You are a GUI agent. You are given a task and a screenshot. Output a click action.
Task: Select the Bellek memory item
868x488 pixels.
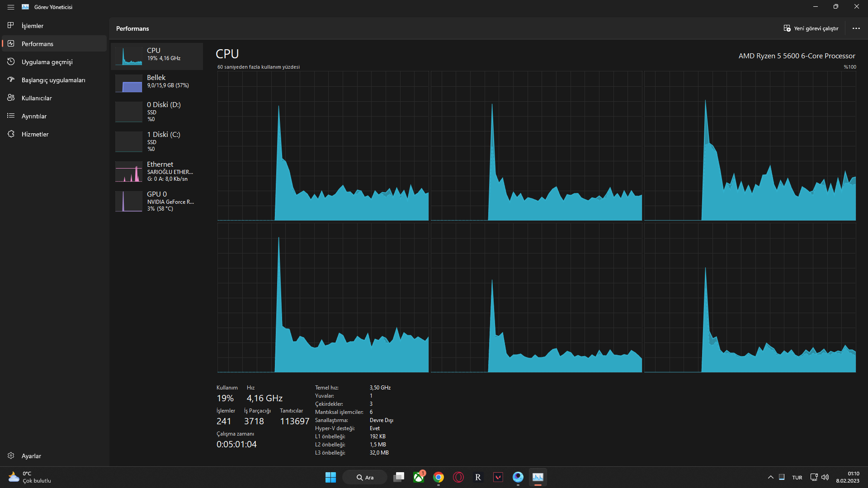pyautogui.click(x=157, y=84)
